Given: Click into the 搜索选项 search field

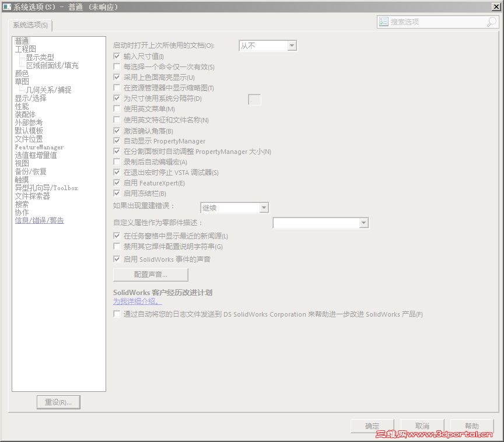Looking at the screenshot, I should pos(437,22).
